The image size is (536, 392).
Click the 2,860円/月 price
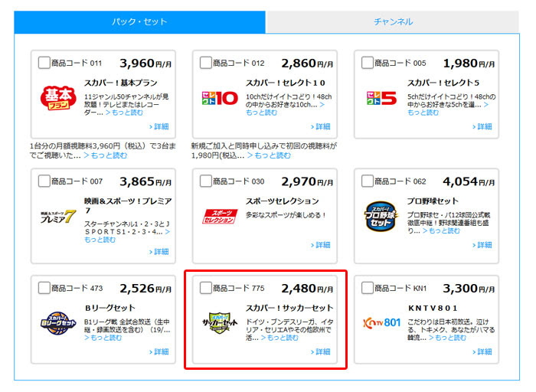tap(307, 64)
